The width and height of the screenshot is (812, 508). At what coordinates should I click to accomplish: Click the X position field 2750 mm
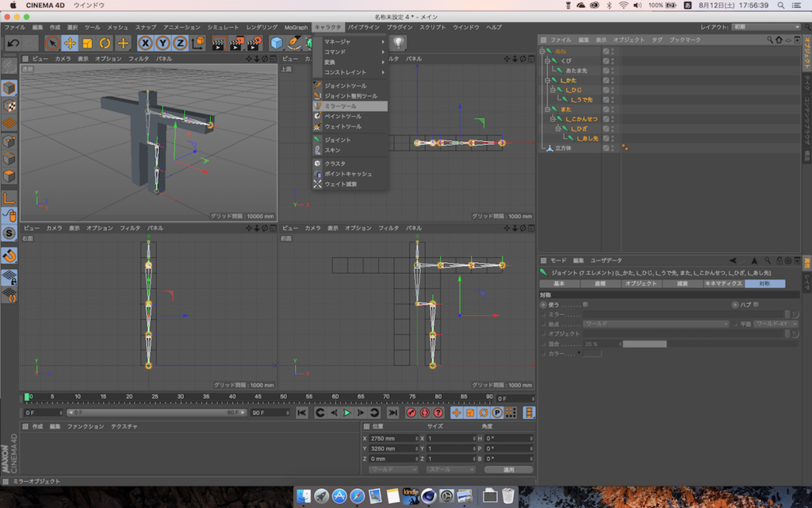point(393,438)
